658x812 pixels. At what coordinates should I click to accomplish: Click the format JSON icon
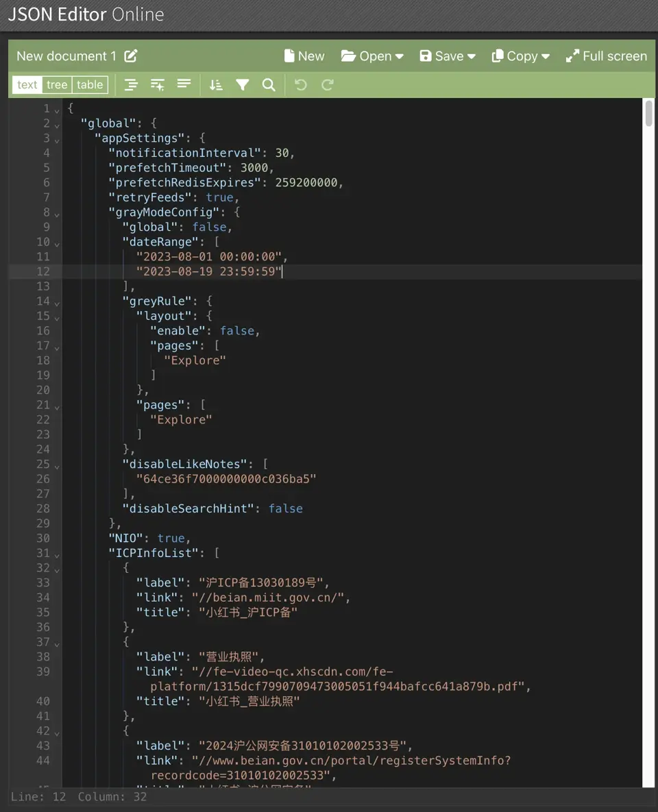coord(131,85)
